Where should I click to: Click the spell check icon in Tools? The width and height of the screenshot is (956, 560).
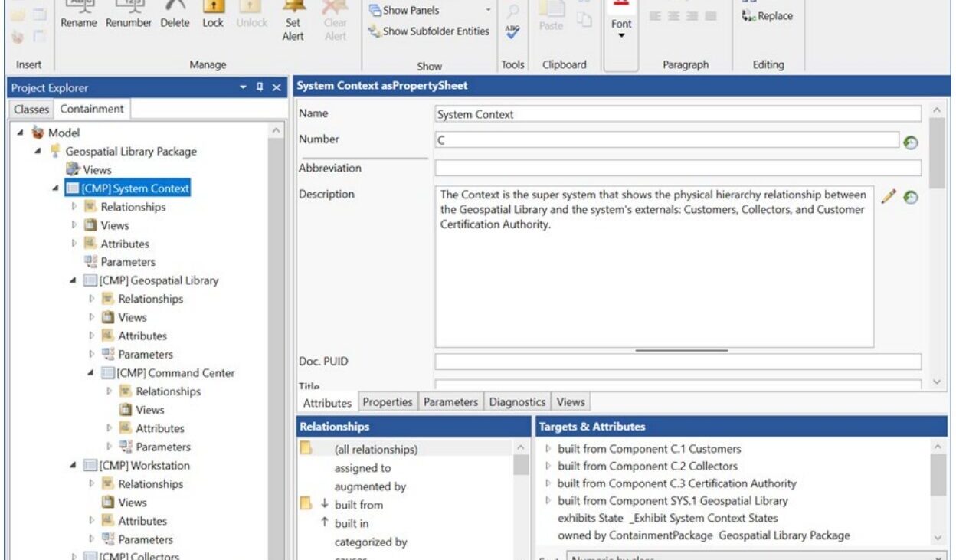(x=512, y=32)
